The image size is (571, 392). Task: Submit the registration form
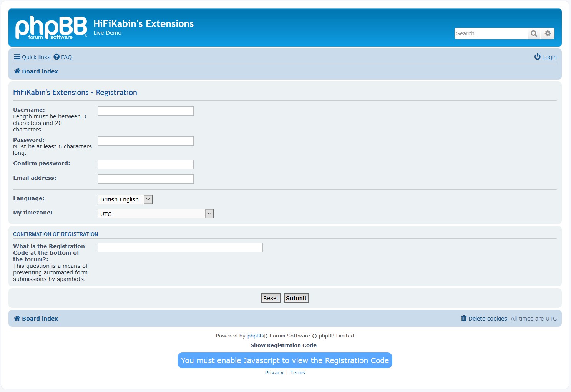coord(296,298)
